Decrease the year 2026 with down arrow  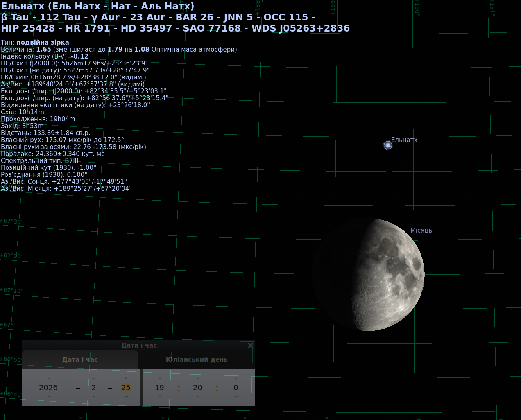[49, 397]
